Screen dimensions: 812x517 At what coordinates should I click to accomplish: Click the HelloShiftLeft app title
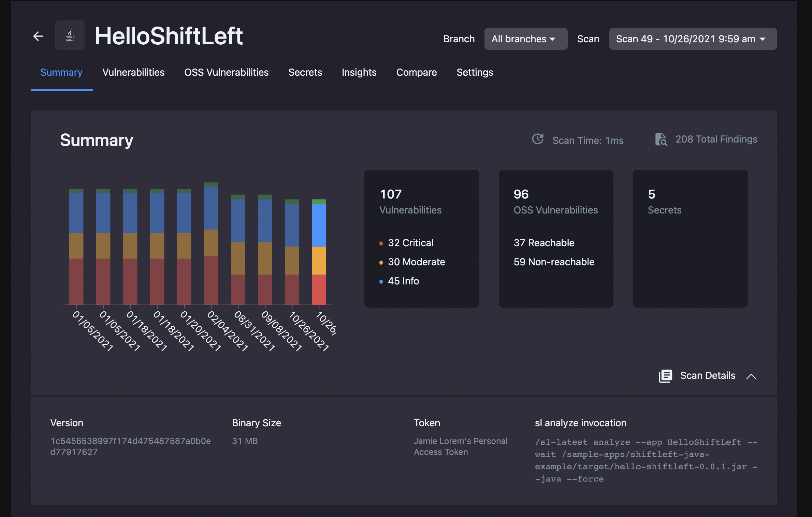(x=169, y=36)
